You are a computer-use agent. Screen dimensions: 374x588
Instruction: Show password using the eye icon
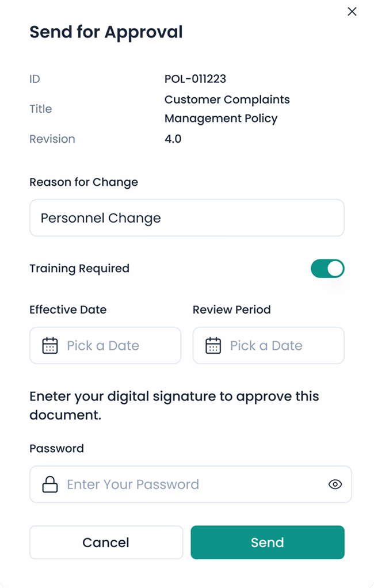[x=335, y=484]
